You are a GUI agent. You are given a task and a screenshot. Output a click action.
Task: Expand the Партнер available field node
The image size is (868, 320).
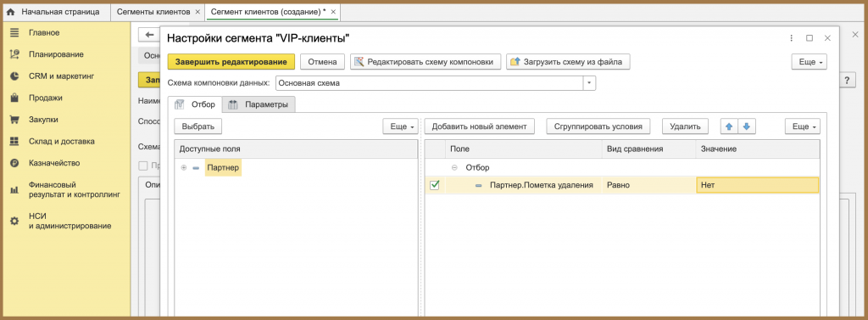coord(184,167)
